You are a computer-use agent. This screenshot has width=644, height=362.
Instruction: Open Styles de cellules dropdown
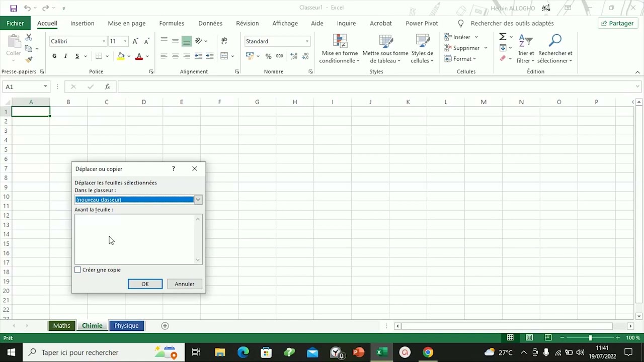point(422,49)
